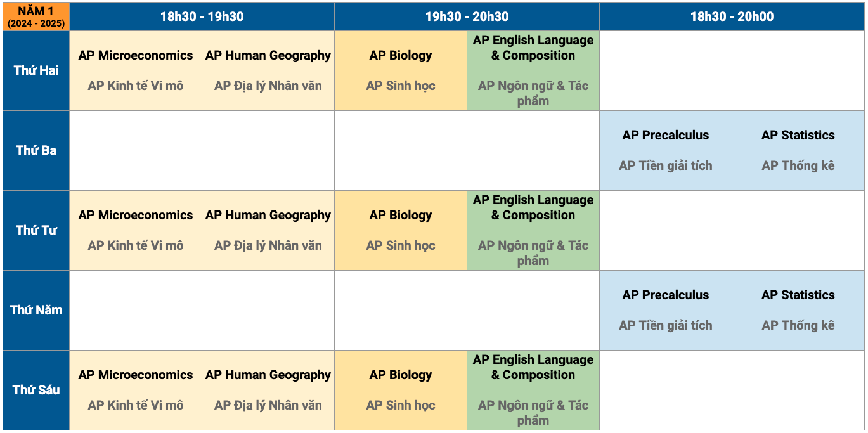Select AP Statistics in the Thứ Năm row

(798, 310)
